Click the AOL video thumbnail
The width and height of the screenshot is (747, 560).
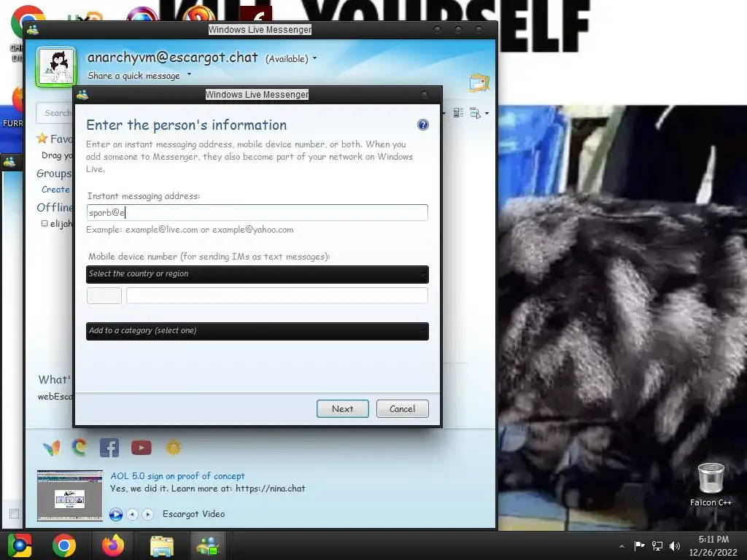pyautogui.click(x=70, y=496)
